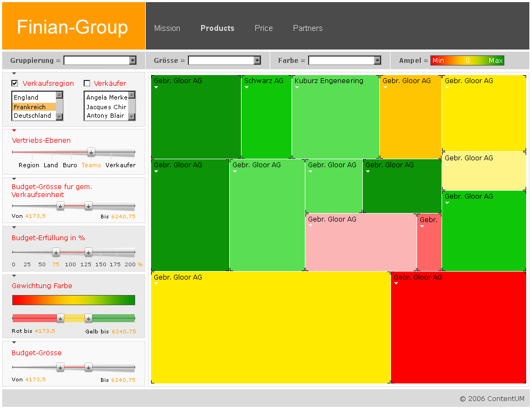Expand the Grösse dropdown
Viewport: 532px width, 409px height.
pyautogui.click(x=257, y=61)
